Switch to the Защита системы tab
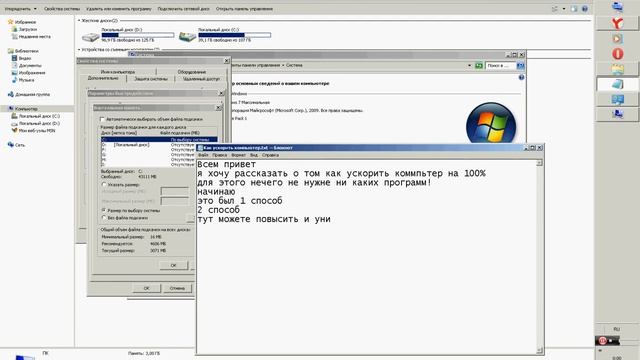The height and width of the screenshot is (360, 640). point(151,79)
